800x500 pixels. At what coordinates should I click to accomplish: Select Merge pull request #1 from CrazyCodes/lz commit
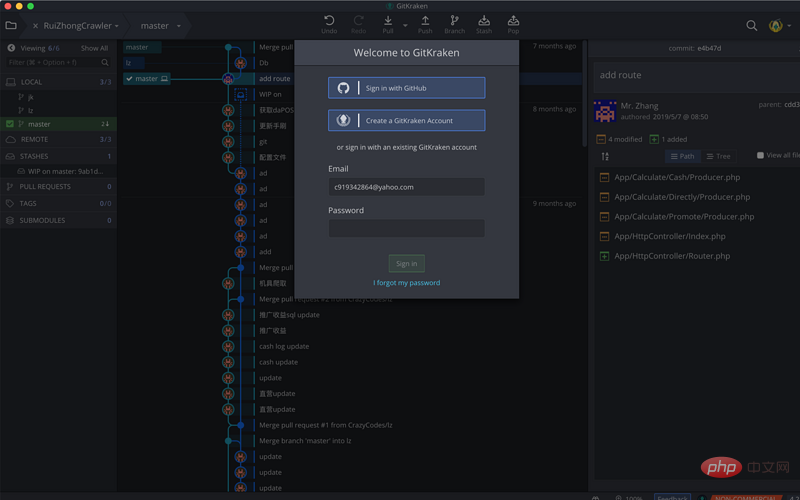pyautogui.click(x=326, y=425)
